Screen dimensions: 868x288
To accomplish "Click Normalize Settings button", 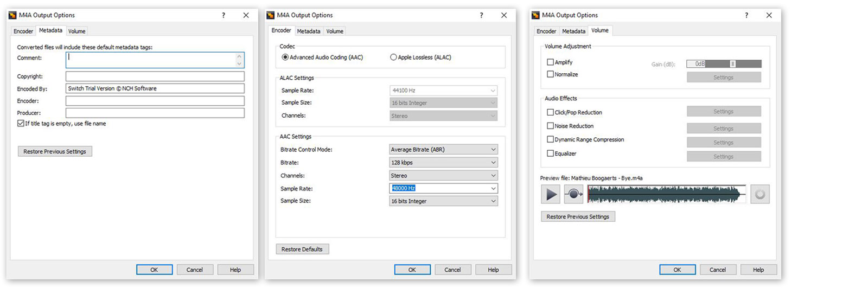I will click(724, 78).
